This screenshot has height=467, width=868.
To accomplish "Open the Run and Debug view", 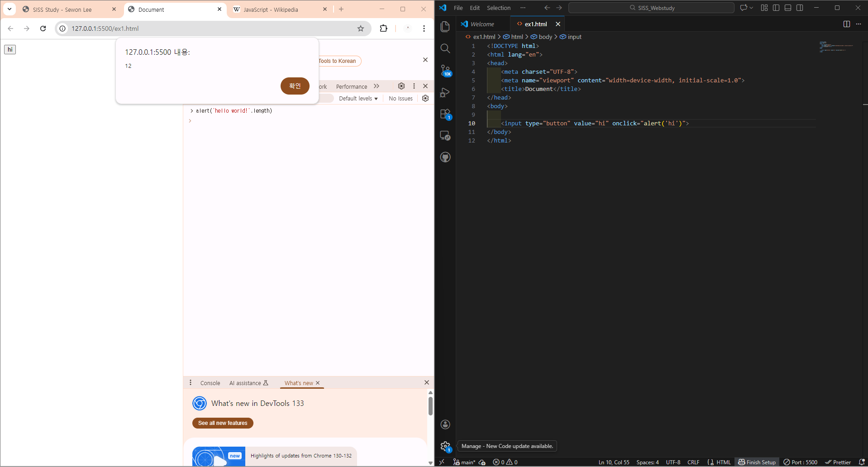I will [x=445, y=92].
